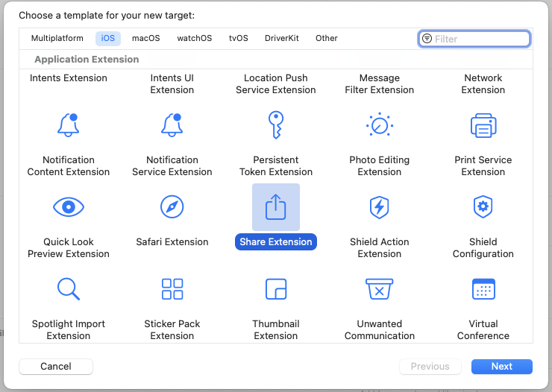Select the Intents Extension label
This screenshot has width=552, height=392.
point(69,78)
